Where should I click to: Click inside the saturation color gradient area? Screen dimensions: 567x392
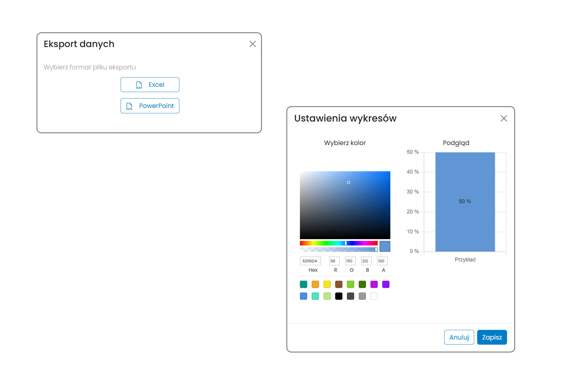click(345, 205)
